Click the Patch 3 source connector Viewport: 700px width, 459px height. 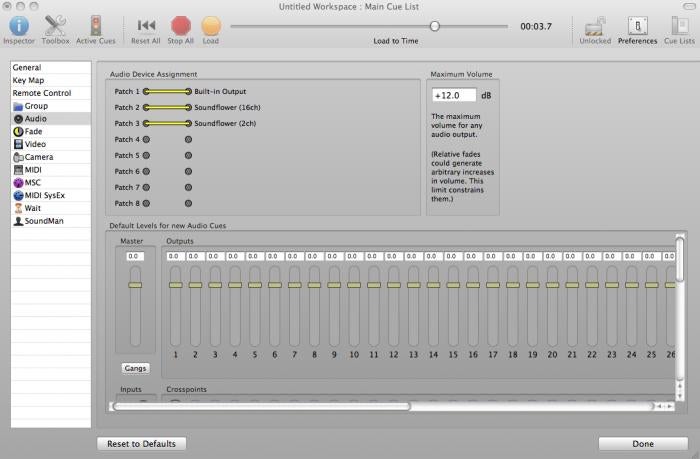(146, 124)
